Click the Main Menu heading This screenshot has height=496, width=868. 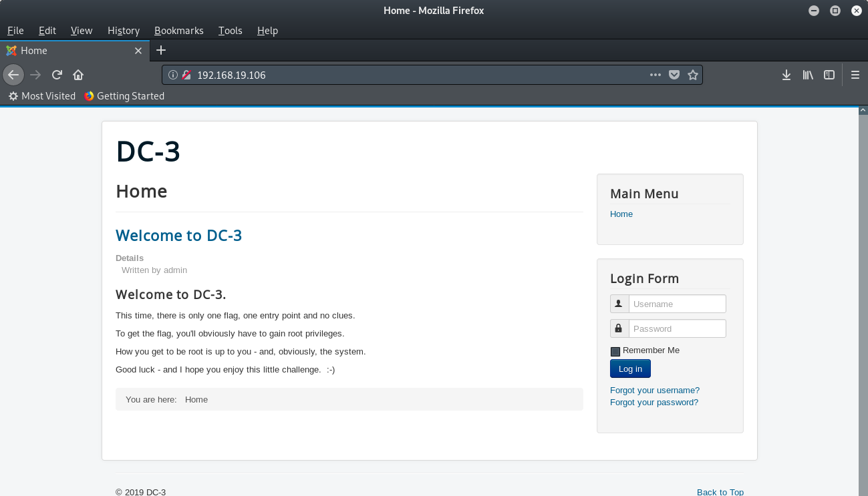tap(644, 194)
